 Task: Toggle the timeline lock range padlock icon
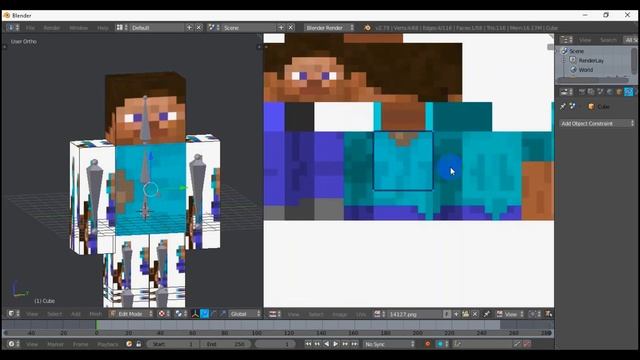tap(138, 344)
